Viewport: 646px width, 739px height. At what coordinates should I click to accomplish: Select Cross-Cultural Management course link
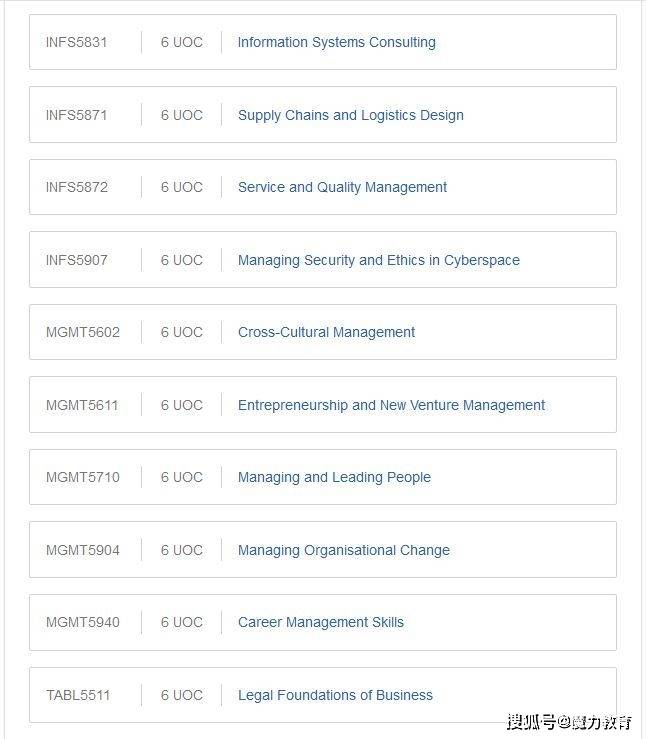click(x=326, y=332)
